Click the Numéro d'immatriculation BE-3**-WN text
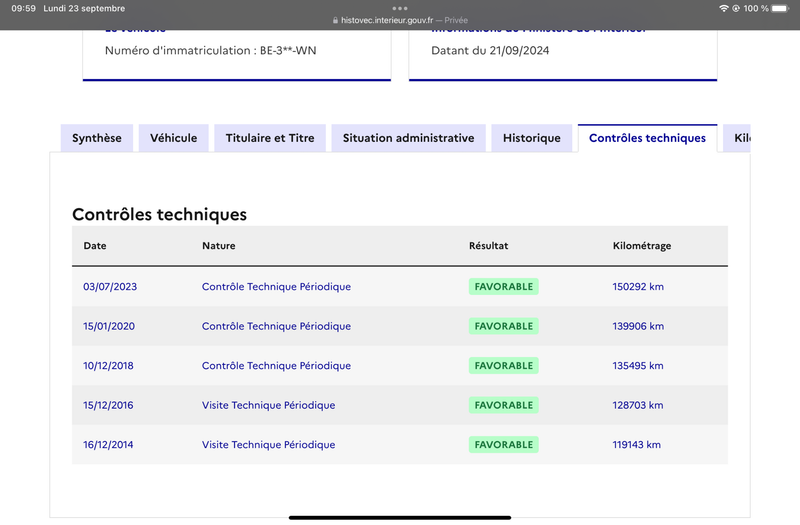 tap(211, 51)
